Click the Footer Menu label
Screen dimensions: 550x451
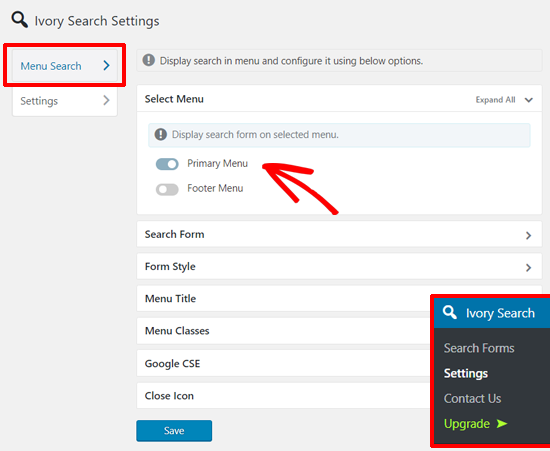coord(215,188)
